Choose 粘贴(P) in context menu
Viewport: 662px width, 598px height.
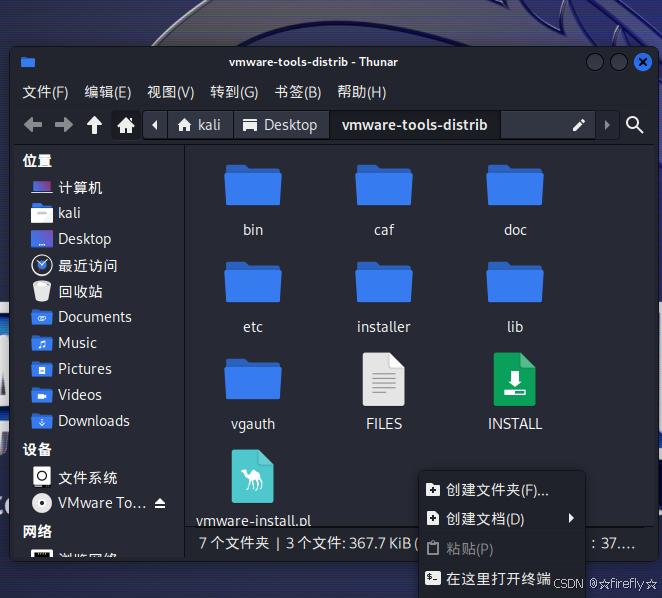coord(502,549)
